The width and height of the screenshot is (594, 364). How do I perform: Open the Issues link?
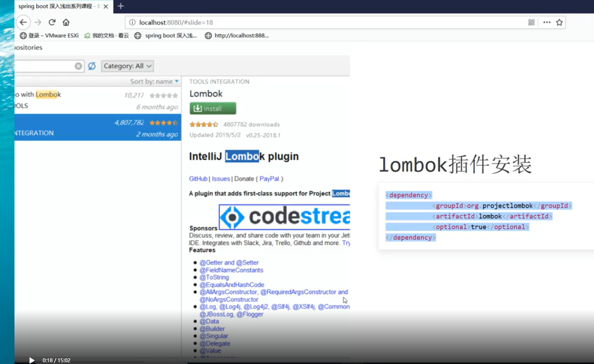click(221, 179)
